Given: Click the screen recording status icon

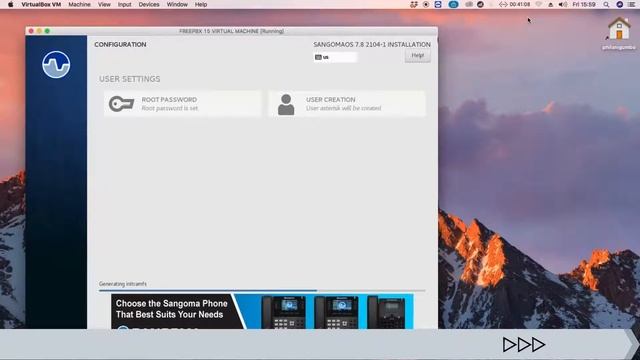Looking at the screenshot, I should pos(426,4).
